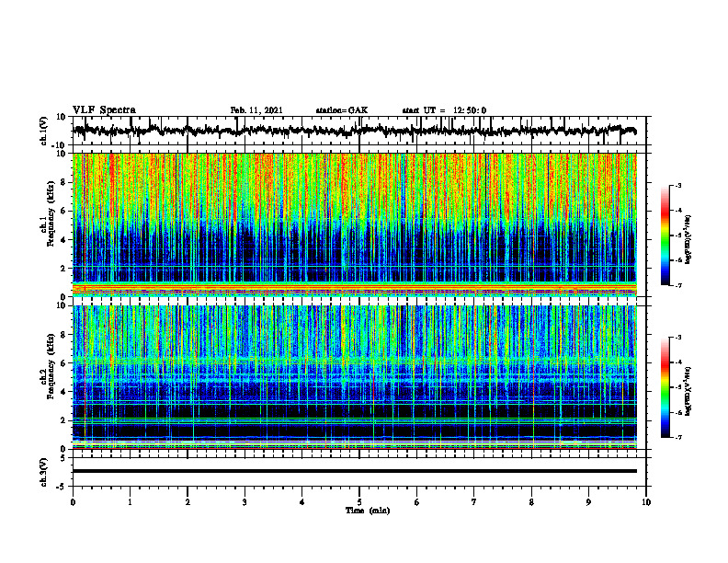Click the ch.1 "Frequency (kHz)" axis label
The image size is (728, 563).
click(x=51, y=213)
